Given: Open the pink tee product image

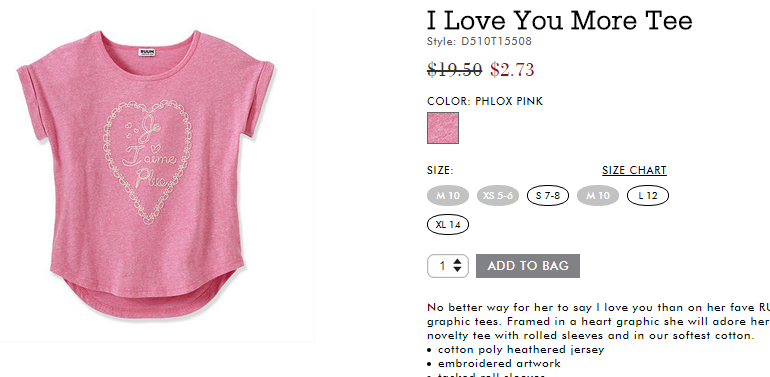Looking at the screenshot, I should tap(146, 174).
